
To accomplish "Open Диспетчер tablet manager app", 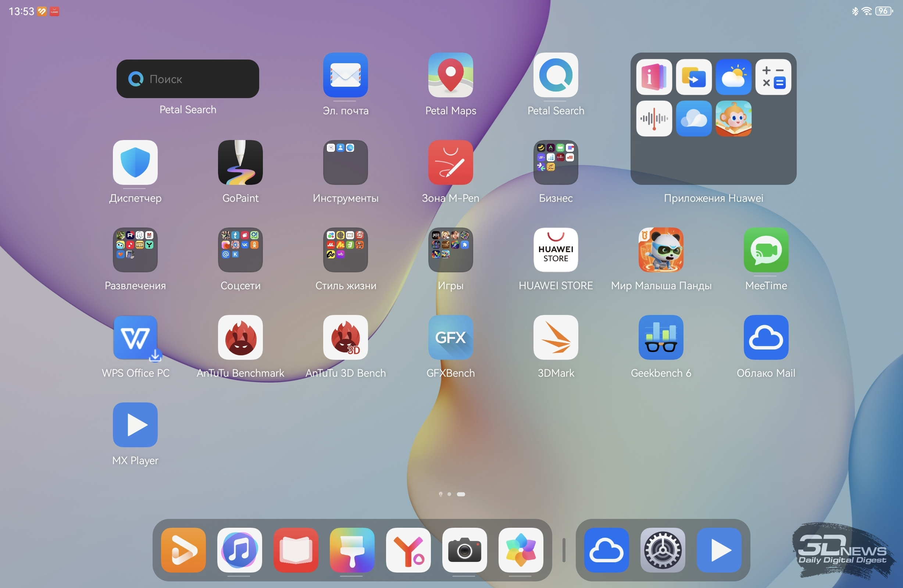I will (x=135, y=162).
